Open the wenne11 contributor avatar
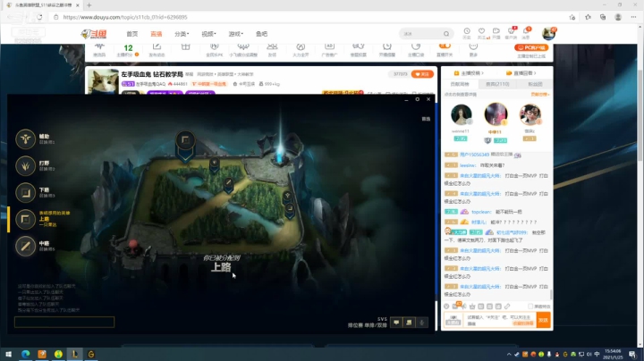 coord(461,114)
